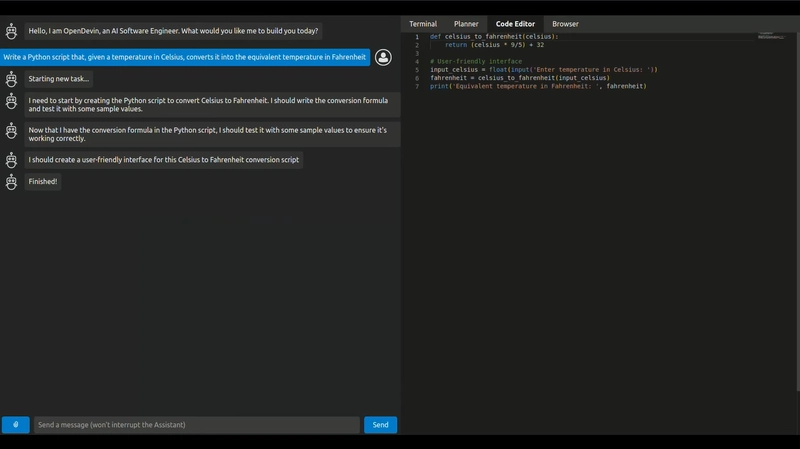Viewport: 800px width, 449px height.
Task: Switch to the Browser tab
Action: click(x=565, y=24)
